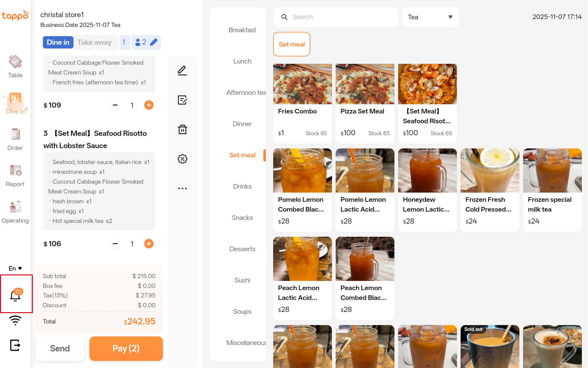The height and width of the screenshot is (368, 588).
Task: Open the three-dot more options menu
Action: [183, 188]
